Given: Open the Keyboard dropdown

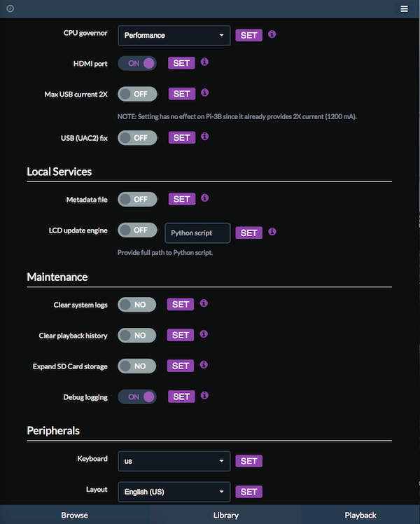Looking at the screenshot, I should (x=174, y=461).
